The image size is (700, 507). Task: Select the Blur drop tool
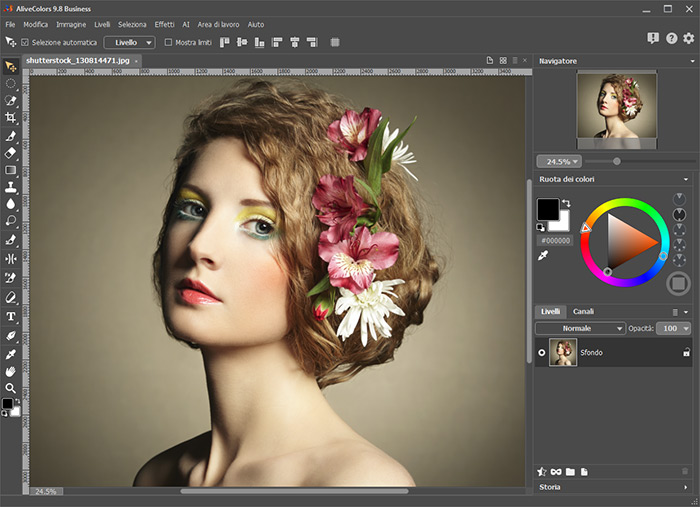(x=11, y=204)
